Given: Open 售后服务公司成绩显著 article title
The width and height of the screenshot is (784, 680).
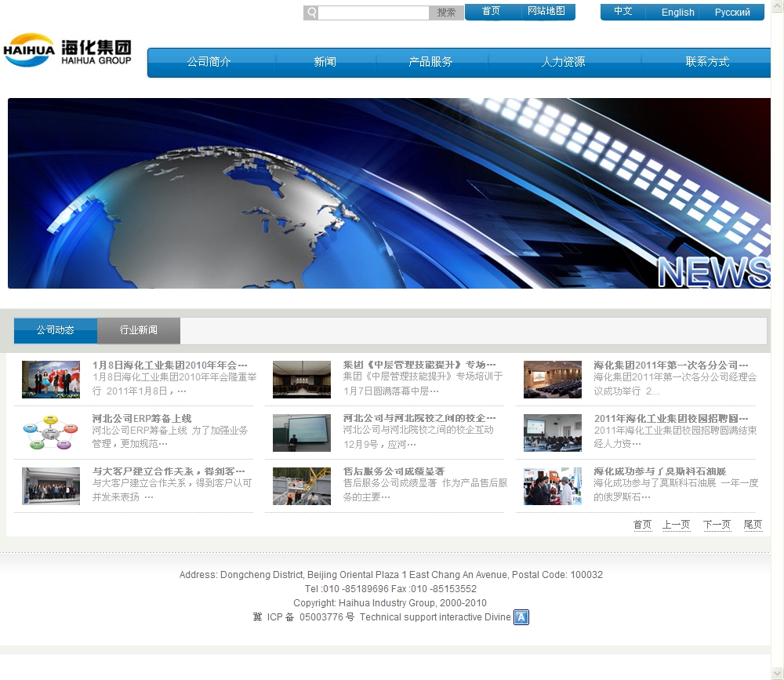Looking at the screenshot, I should click(394, 471).
